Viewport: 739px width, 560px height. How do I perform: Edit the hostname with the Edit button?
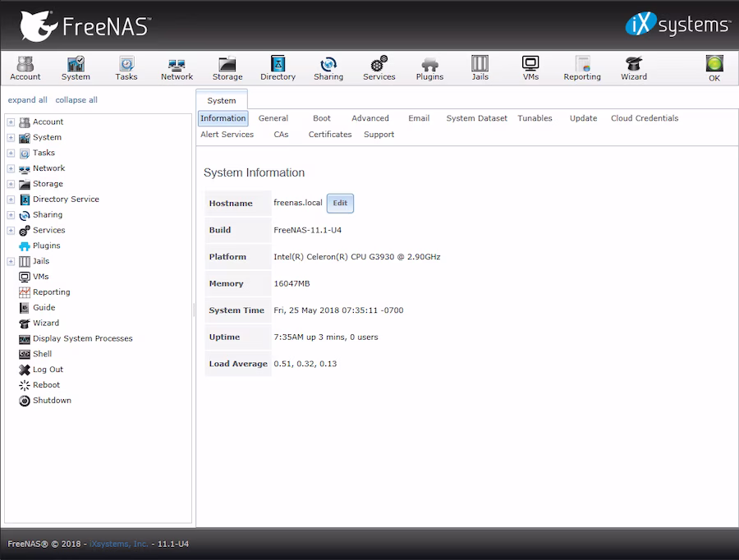point(340,203)
